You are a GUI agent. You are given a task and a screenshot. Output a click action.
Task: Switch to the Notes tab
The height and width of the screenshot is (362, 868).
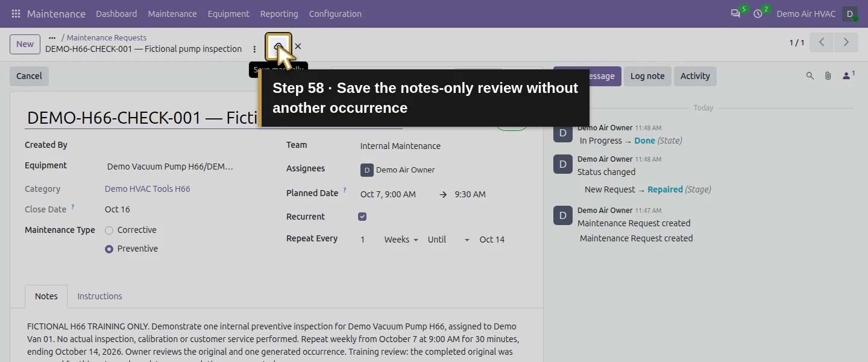pos(46,296)
